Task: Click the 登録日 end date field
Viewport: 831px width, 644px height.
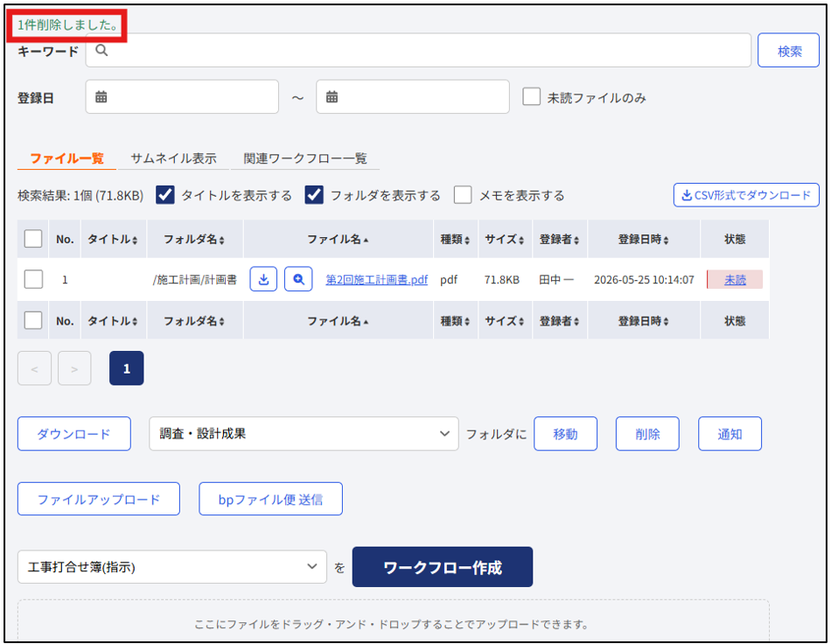Action: [x=413, y=96]
